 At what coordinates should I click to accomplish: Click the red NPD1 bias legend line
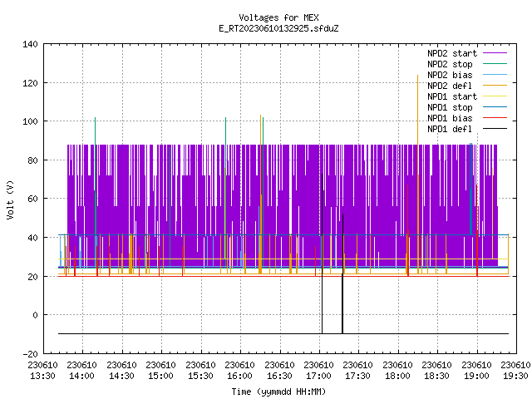(495, 118)
